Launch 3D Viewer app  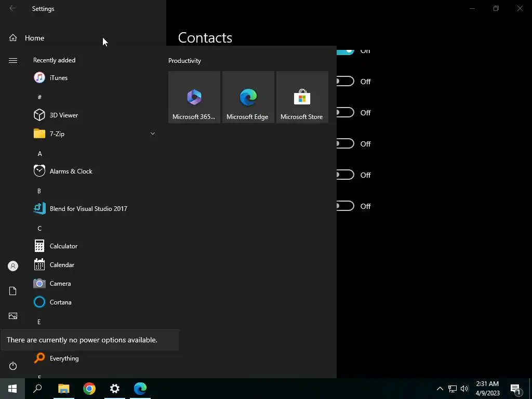95,115
